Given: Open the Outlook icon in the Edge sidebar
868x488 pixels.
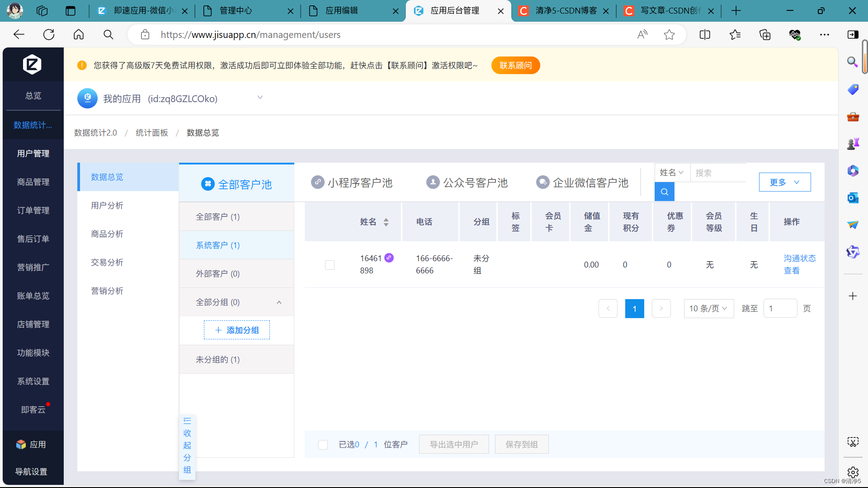Looking at the screenshot, I should point(853,198).
